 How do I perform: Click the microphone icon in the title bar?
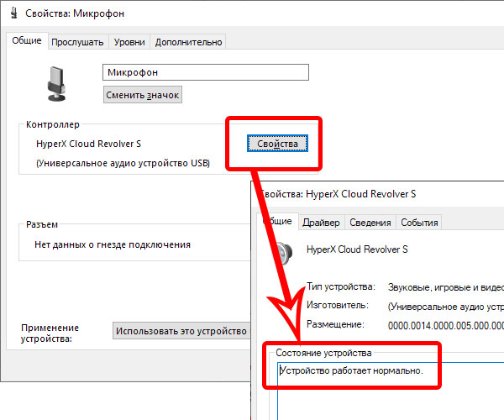13,13
